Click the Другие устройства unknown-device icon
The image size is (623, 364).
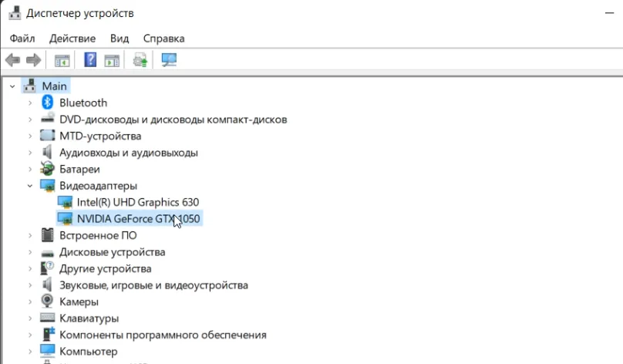click(x=47, y=268)
